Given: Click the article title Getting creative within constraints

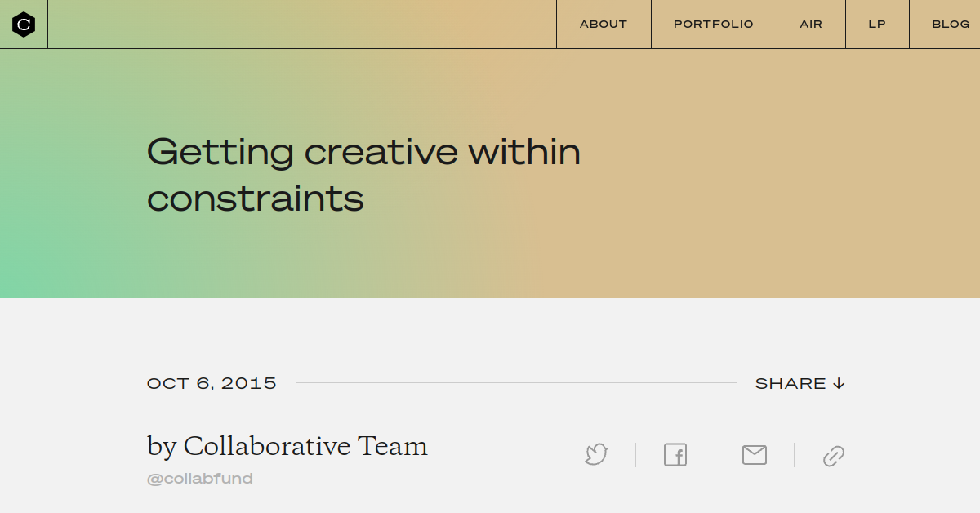Looking at the screenshot, I should pos(363,173).
